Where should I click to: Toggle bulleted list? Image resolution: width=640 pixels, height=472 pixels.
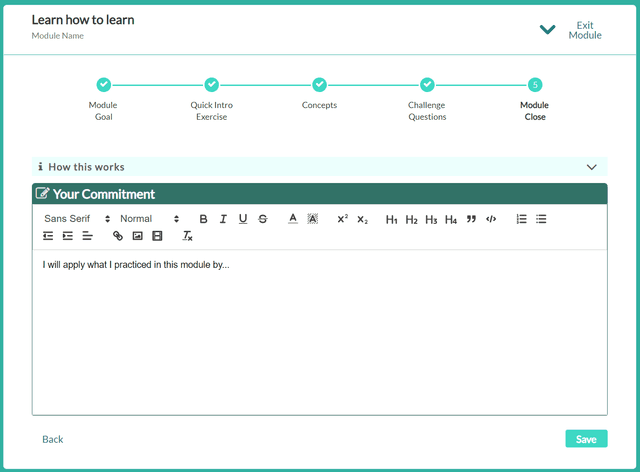click(x=541, y=219)
